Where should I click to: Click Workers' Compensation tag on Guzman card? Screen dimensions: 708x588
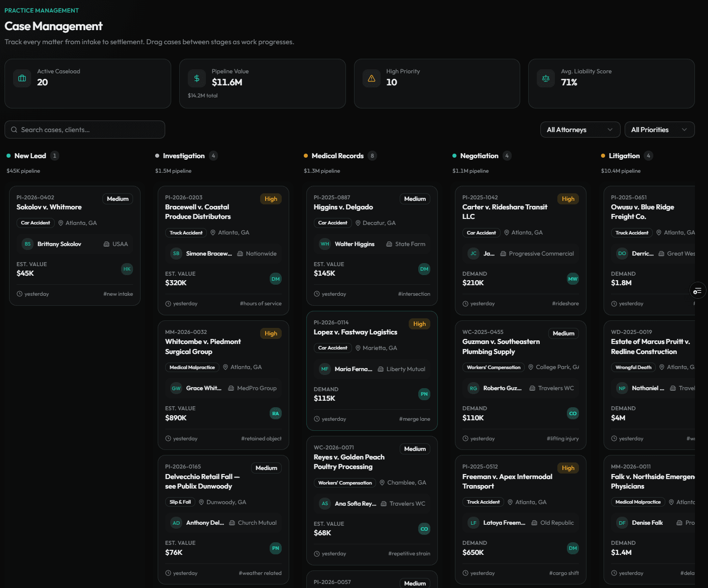coord(494,367)
